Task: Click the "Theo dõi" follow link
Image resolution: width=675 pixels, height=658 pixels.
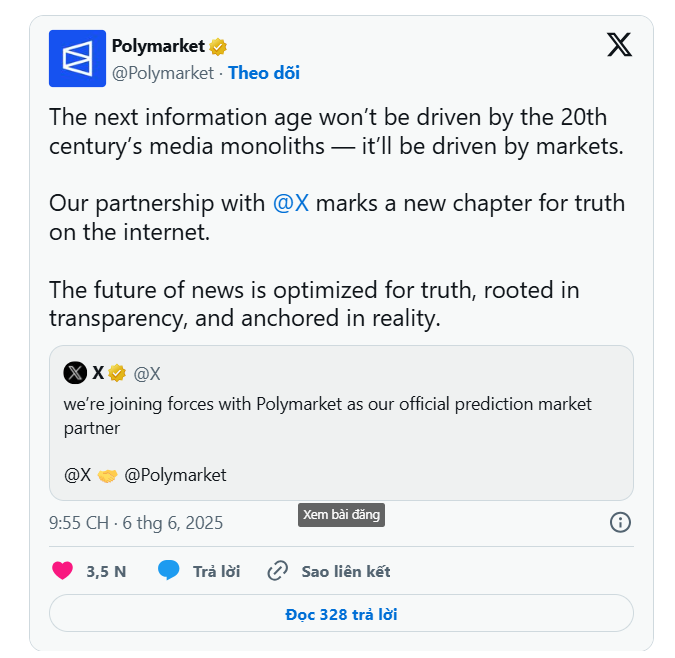Action: tap(264, 72)
